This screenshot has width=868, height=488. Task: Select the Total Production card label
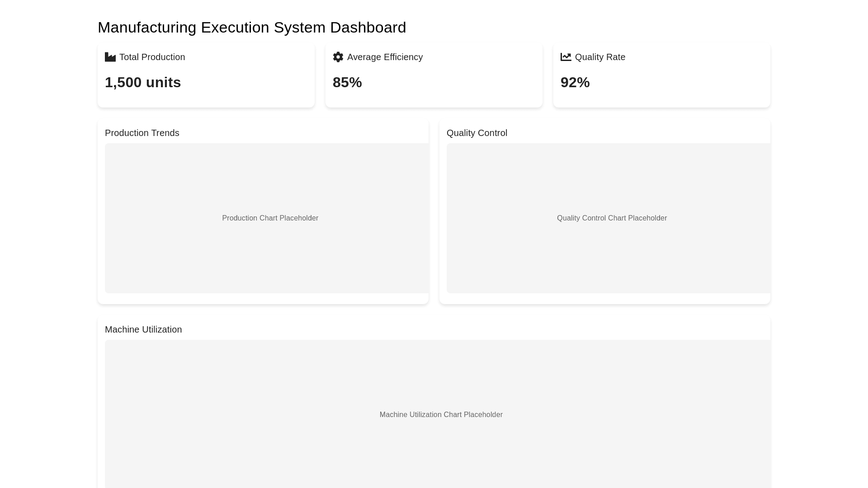152,57
